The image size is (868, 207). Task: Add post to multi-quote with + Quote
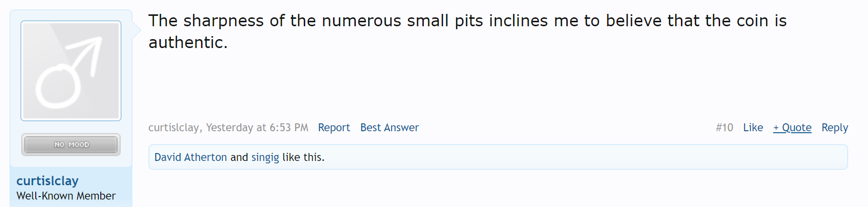[793, 128]
